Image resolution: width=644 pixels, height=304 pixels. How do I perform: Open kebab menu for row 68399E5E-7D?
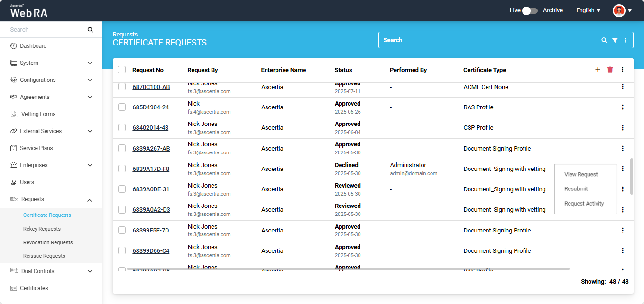coord(622,230)
